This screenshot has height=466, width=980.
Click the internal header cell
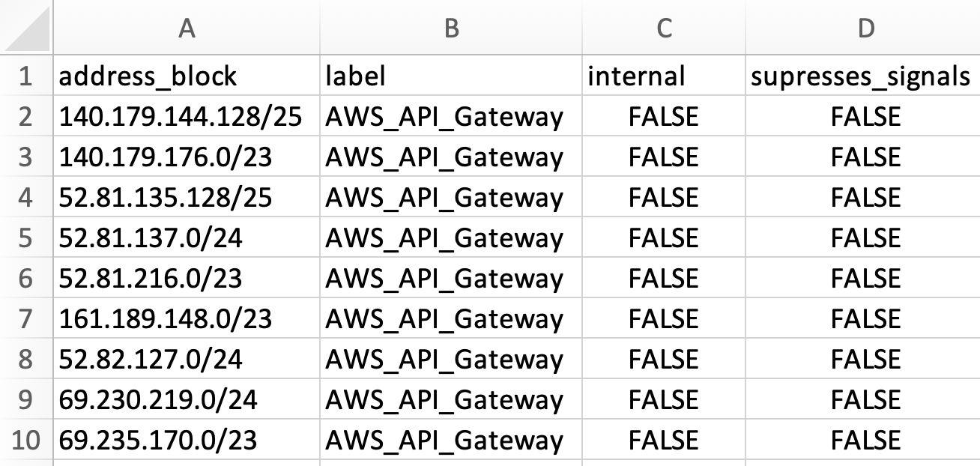[662, 76]
